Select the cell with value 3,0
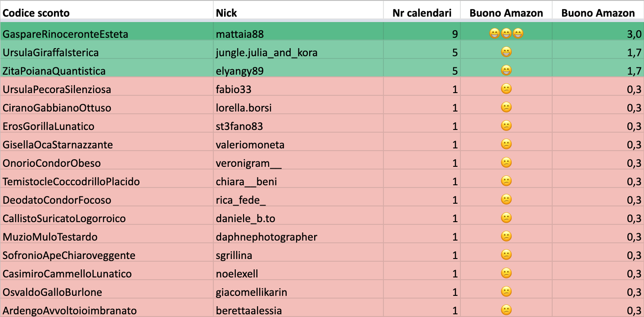644x317 pixels. coord(598,34)
